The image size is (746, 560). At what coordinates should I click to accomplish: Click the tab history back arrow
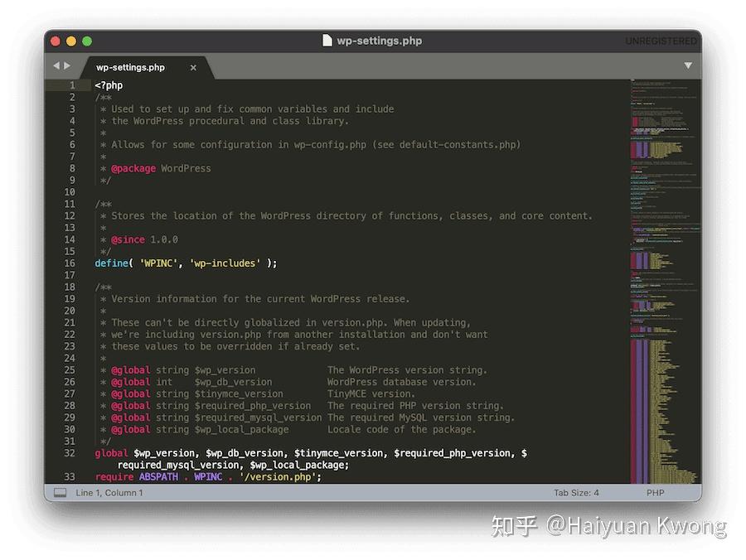tap(56, 65)
